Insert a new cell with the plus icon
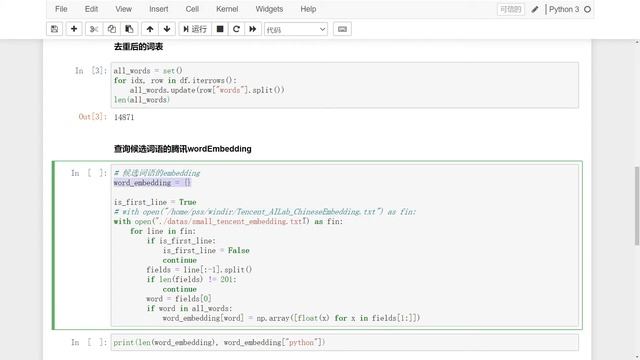The image size is (640, 360). coord(74,29)
